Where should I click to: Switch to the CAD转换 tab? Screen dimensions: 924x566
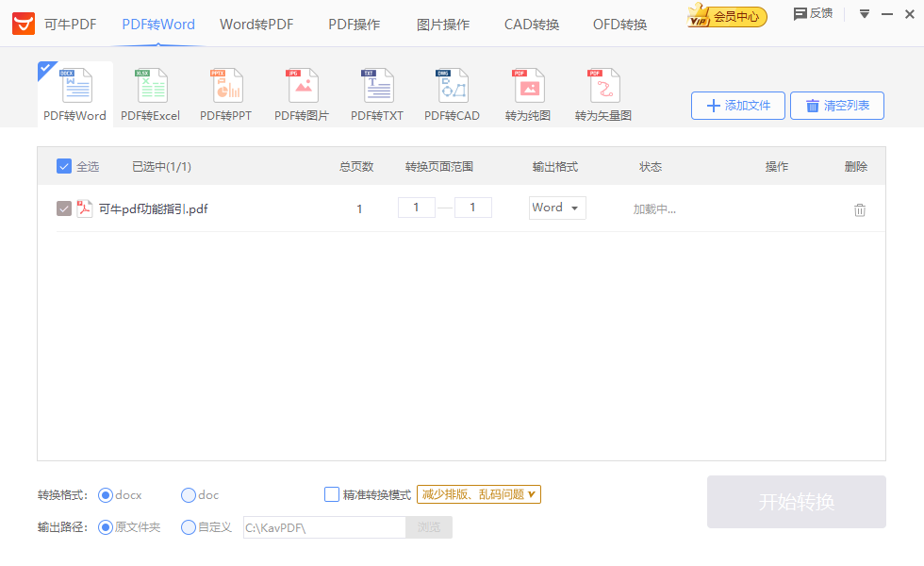pos(532,25)
